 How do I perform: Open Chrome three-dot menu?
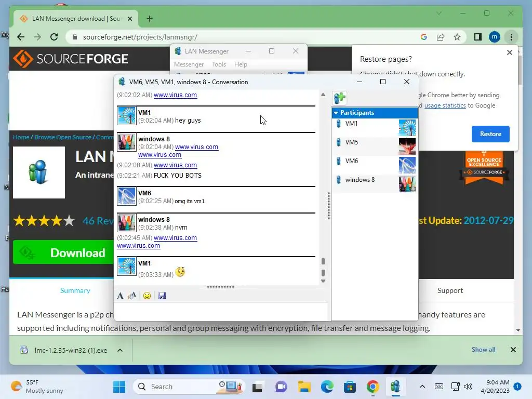pos(511,37)
